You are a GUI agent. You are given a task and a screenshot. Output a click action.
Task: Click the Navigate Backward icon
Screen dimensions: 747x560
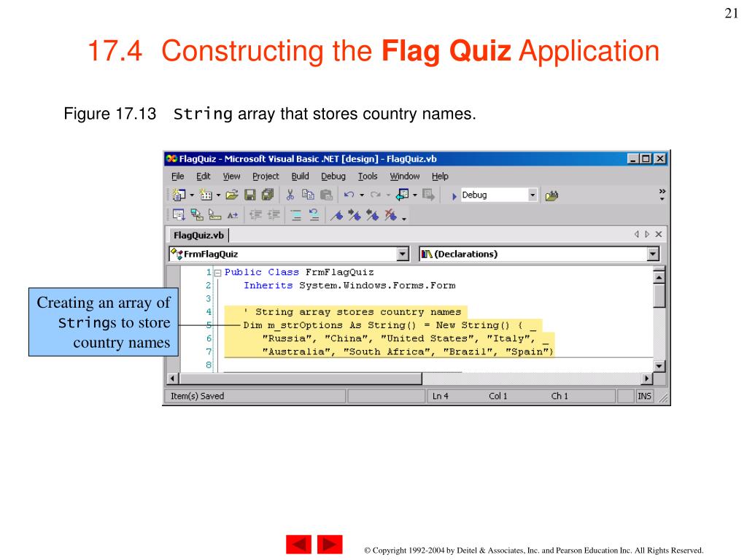pyautogui.click(x=403, y=195)
